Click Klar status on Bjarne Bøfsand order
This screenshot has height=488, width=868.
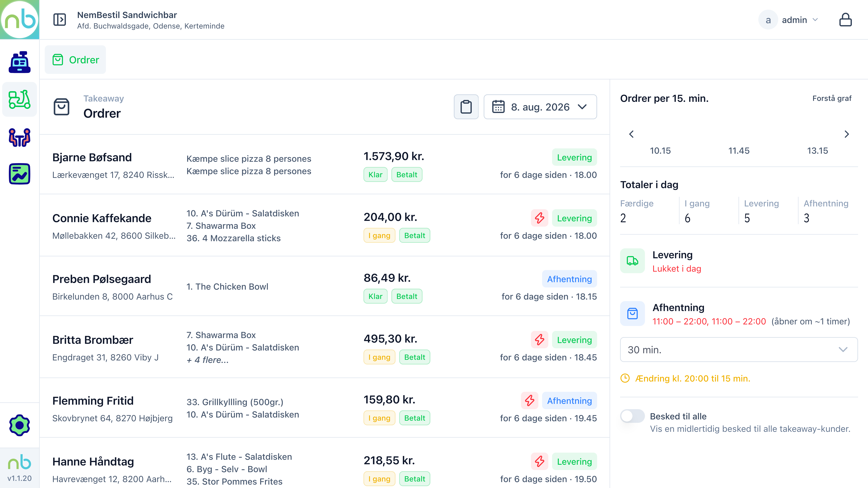pyautogui.click(x=375, y=174)
